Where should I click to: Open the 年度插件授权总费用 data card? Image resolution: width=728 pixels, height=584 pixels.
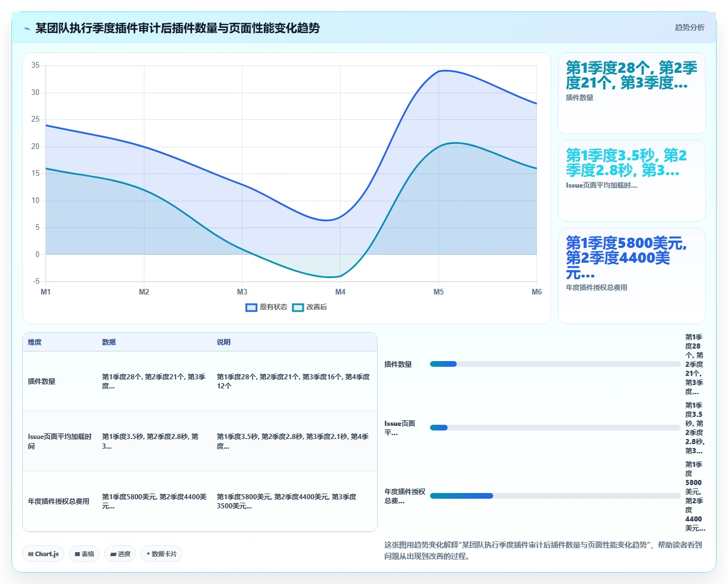[632, 276]
